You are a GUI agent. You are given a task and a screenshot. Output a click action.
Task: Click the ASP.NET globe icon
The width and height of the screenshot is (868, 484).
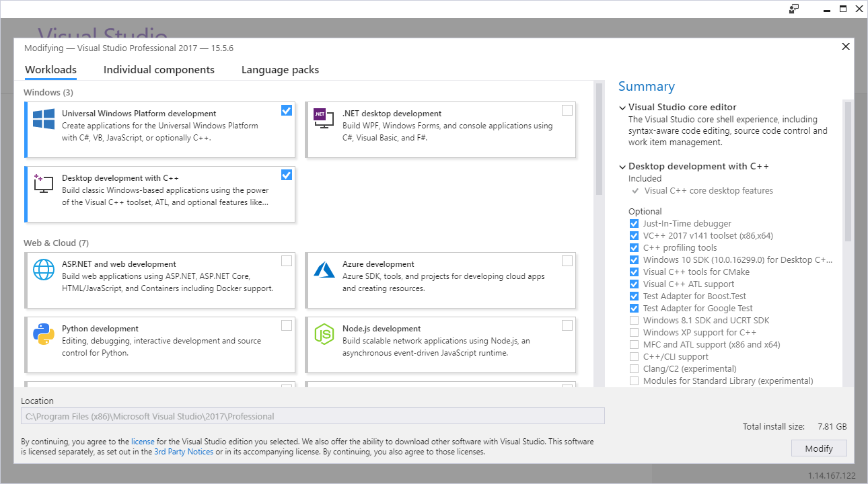point(44,270)
